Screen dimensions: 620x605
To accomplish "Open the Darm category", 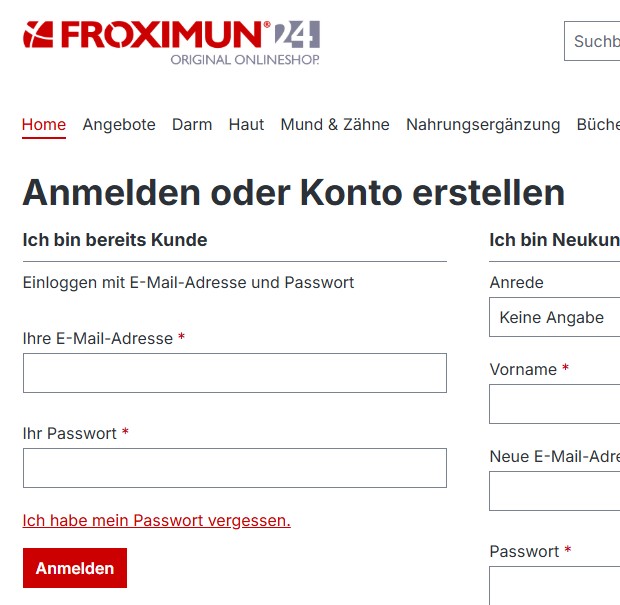I will pos(192,125).
